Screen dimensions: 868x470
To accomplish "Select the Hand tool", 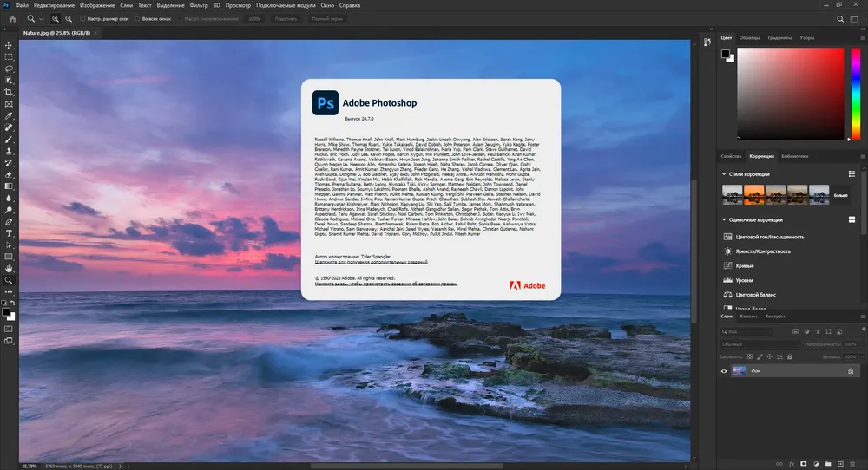I will [9, 269].
